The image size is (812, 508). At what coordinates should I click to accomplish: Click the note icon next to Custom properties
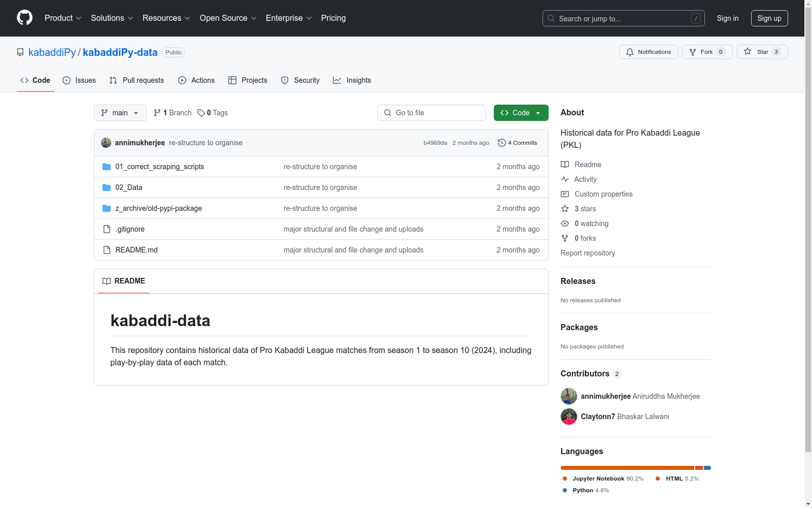565,194
